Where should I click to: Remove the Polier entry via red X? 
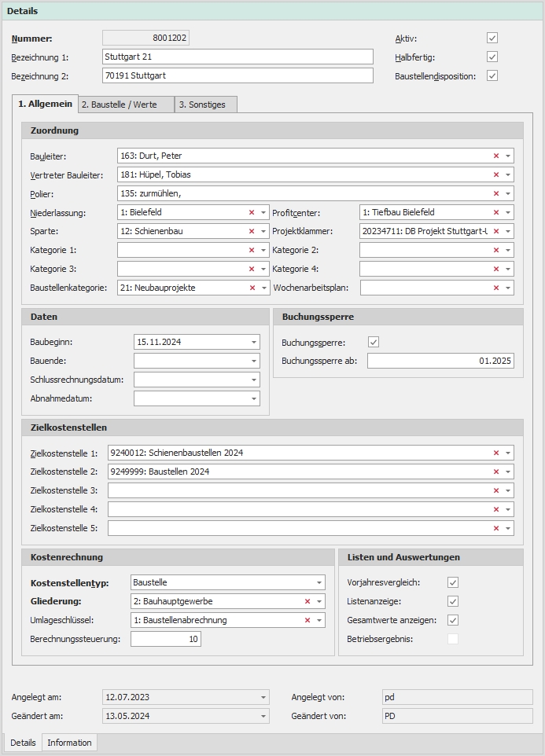496,193
